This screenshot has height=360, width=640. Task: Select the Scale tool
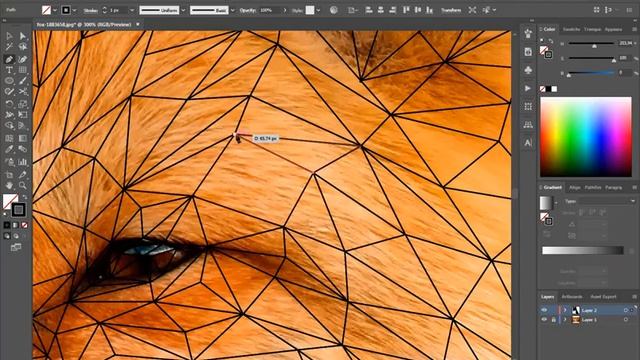click(x=23, y=104)
